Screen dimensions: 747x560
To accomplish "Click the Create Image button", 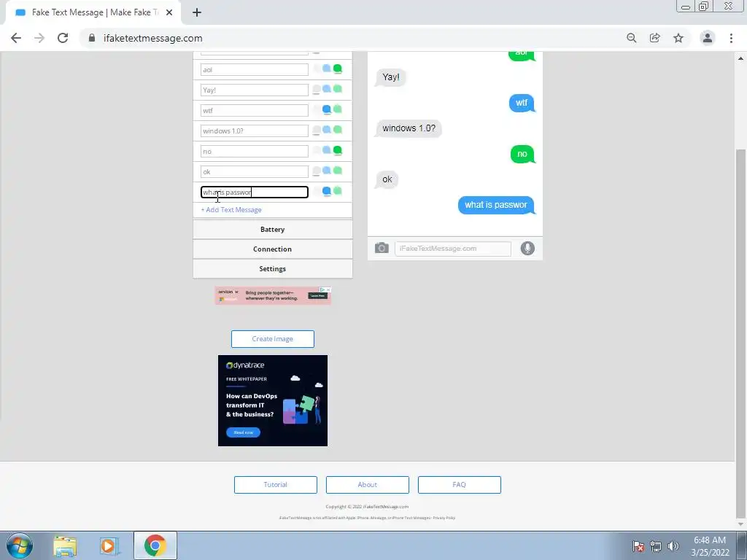I will pyautogui.click(x=273, y=338).
